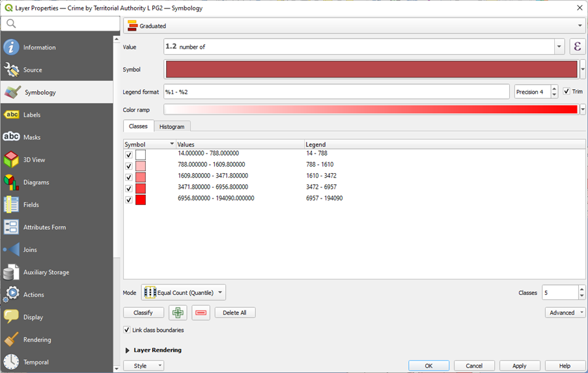Click the Classify button
The width and height of the screenshot is (588, 373).
pos(143,312)
